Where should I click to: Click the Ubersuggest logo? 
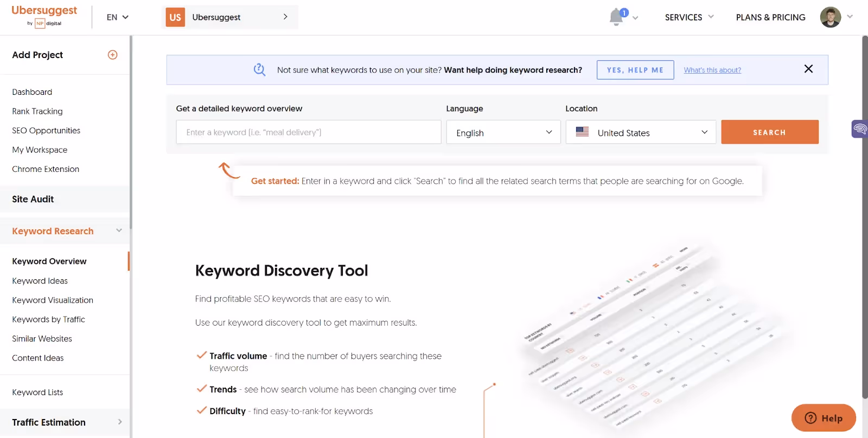[44, 16]
